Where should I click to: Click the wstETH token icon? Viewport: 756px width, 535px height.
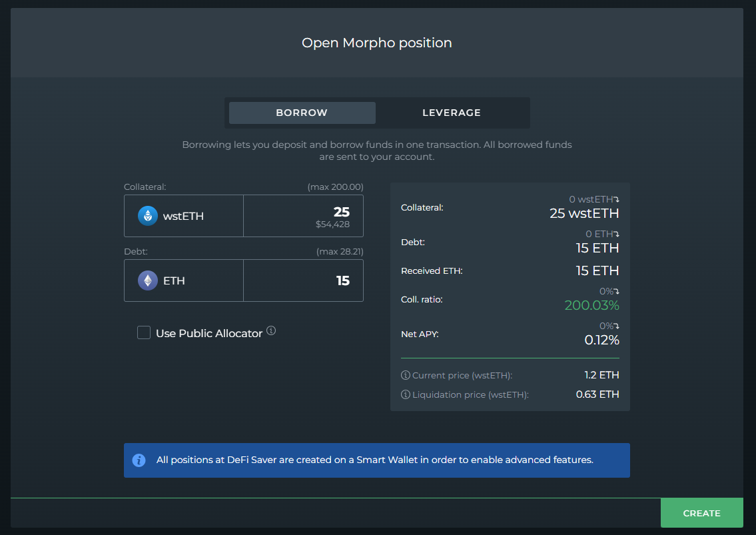tap(148, 216)
